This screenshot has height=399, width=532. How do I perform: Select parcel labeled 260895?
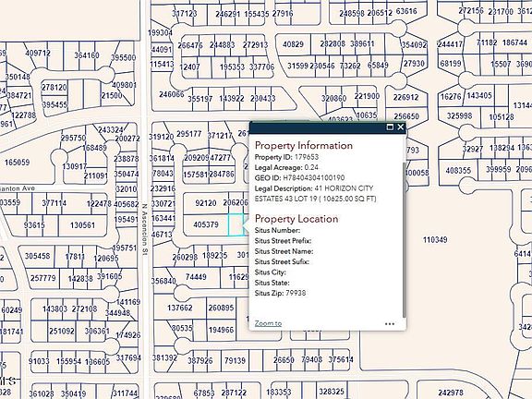point(222,308)
